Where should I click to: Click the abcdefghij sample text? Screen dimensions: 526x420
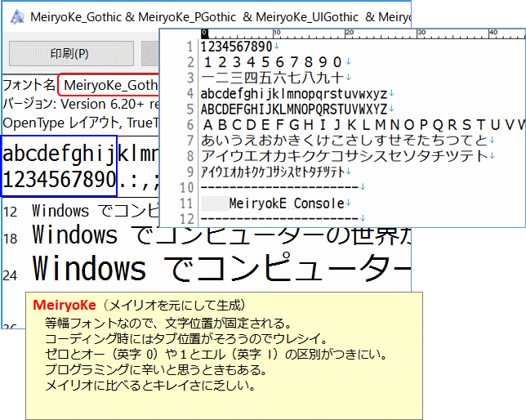pyautogui.click(x=59, y=154)
